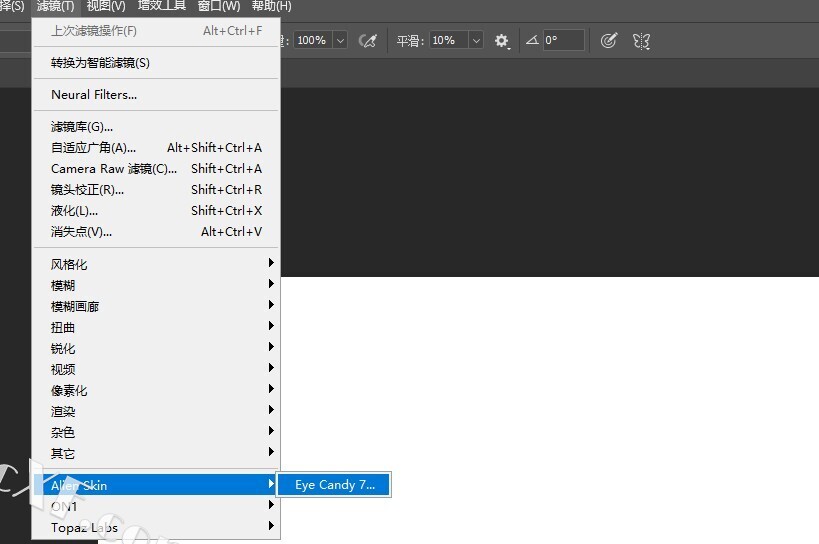The width and height of the screenshot is (819, 544).
Task: Click the brush angle icon
Action: click(532, 41)
